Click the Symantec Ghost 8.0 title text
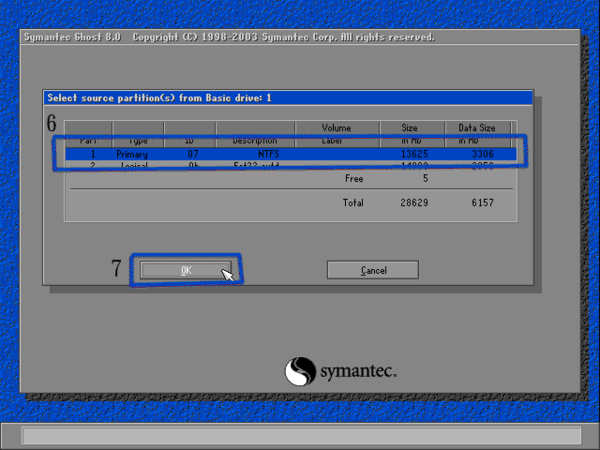600x450 pixels. 72,37
